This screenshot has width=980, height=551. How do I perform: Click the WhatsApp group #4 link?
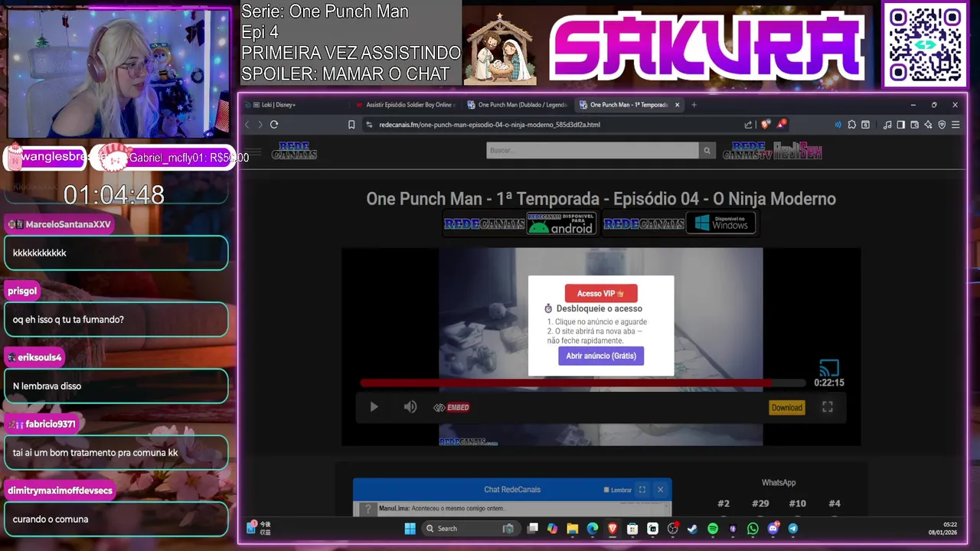835,504
